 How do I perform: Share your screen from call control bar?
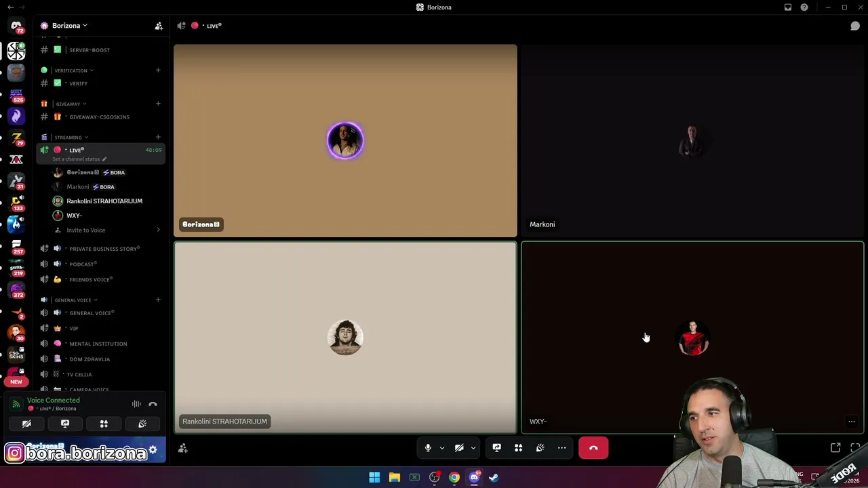point(496,448)
